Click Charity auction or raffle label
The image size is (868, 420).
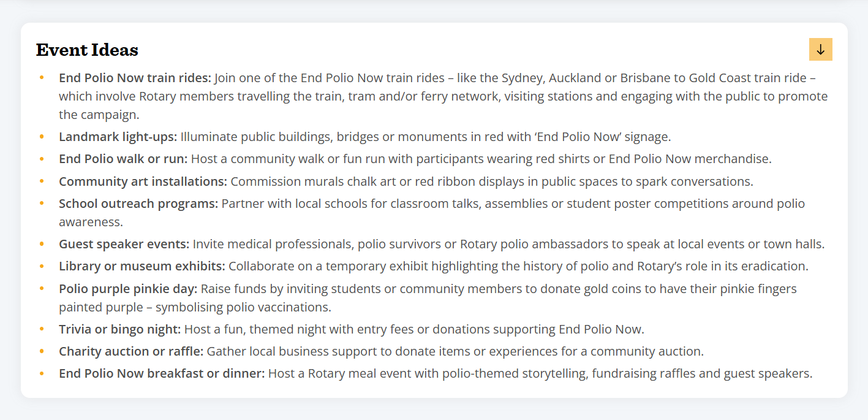coord(131,351)
